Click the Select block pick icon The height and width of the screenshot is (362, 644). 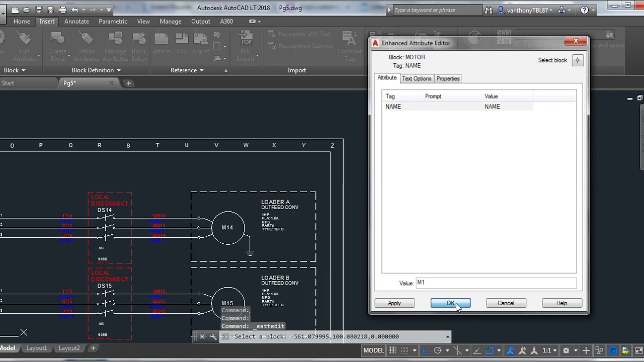click(578, 60)
